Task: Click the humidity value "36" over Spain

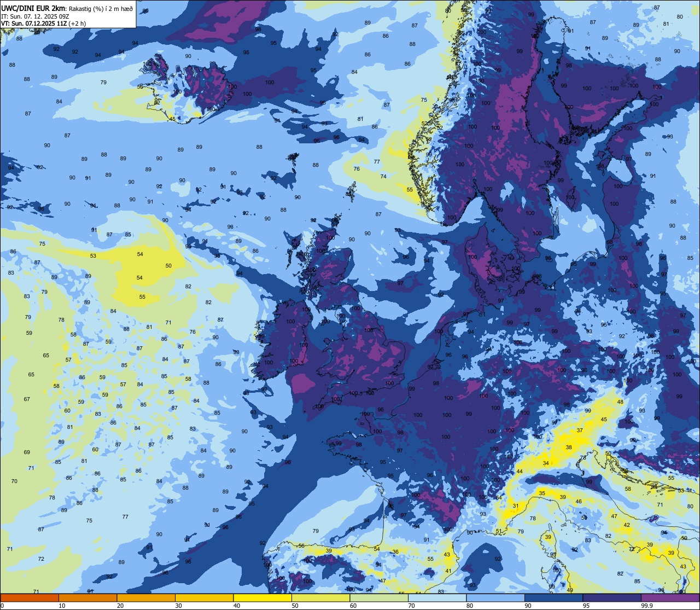Action: click(x=395, y=551)
